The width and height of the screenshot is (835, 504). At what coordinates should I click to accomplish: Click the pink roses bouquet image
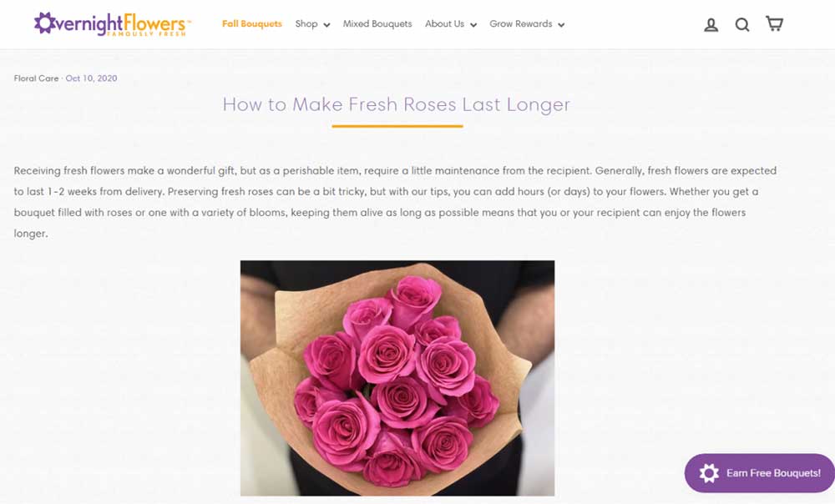397,378
